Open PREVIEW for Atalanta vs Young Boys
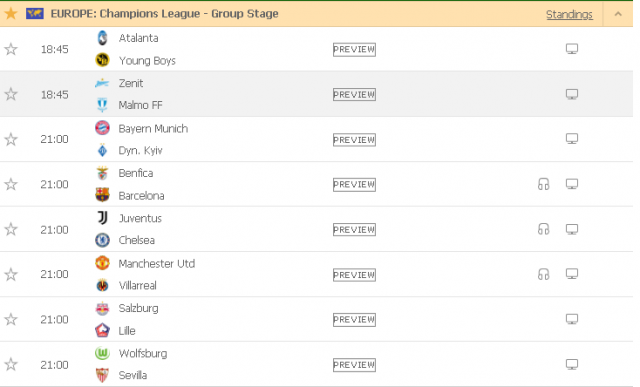640x387 pixels. coord(354,49)
